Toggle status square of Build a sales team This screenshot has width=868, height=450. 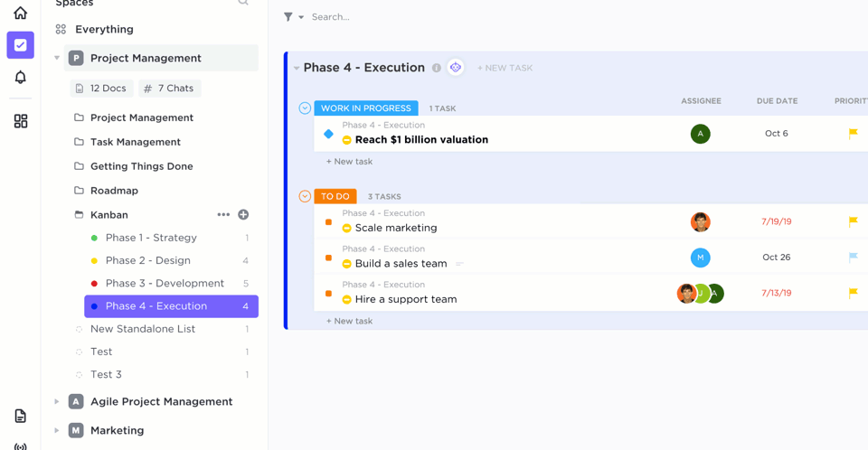pyautogui.click(x=328, y=258)
